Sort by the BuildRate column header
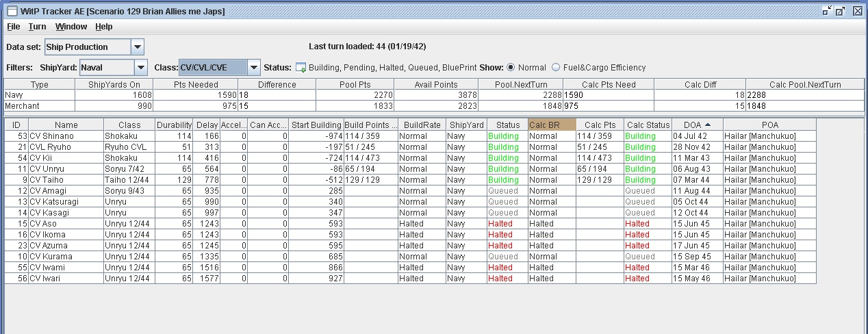 click(x=422, y=125)
